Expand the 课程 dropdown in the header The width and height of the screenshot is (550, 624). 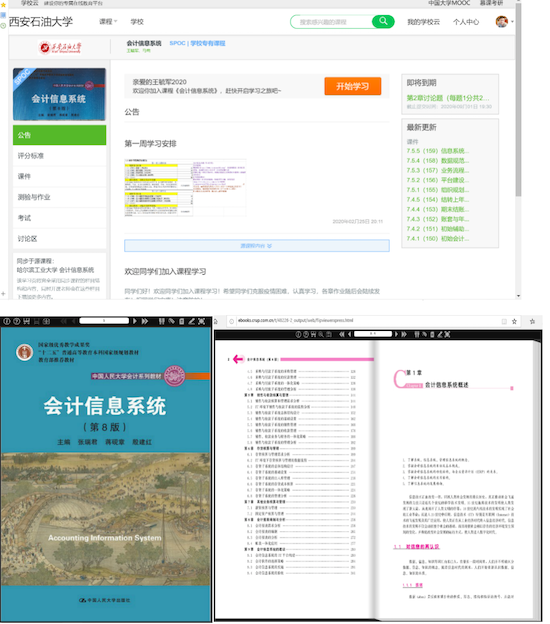click(108, 21)
